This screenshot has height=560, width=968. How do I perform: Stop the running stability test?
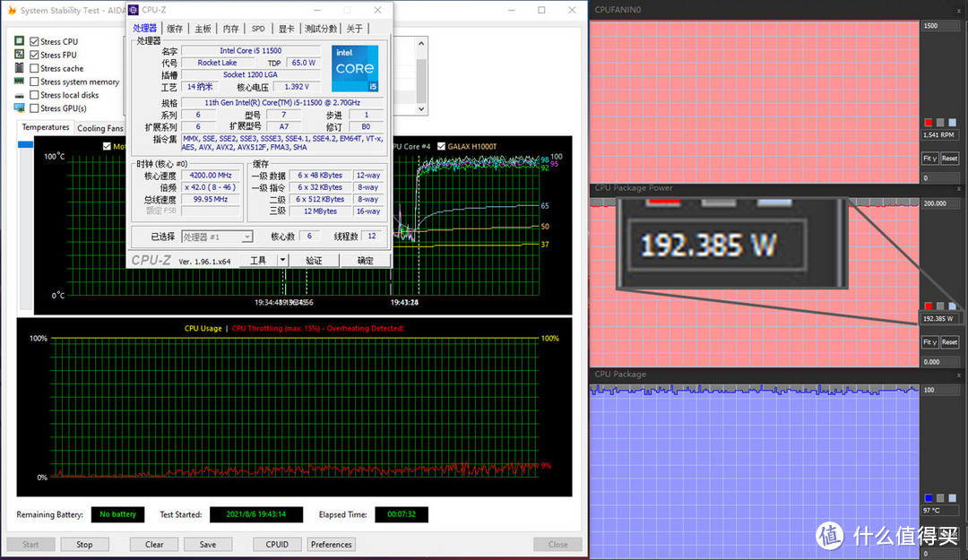(84, 545)
